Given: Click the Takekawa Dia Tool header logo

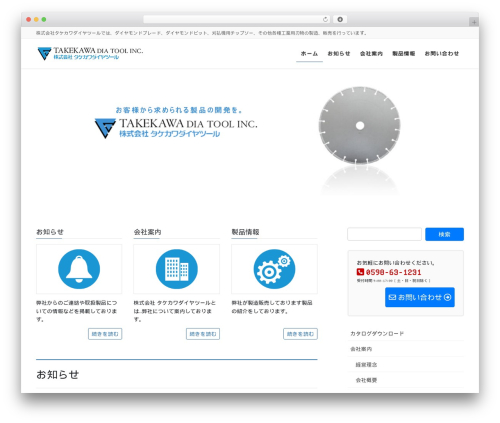Looking at the screenshot, I should tap(90, 53).
